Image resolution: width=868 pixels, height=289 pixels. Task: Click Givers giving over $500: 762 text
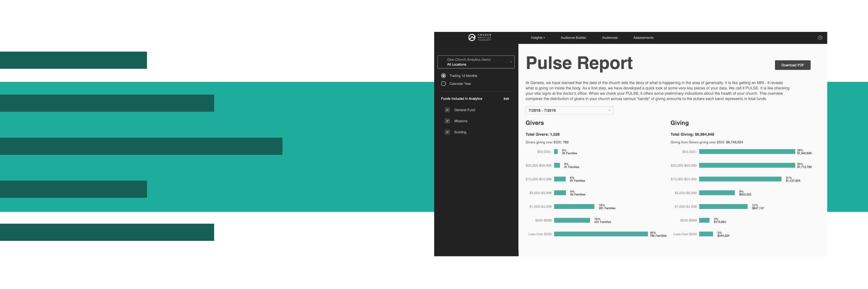coord(547,142)
